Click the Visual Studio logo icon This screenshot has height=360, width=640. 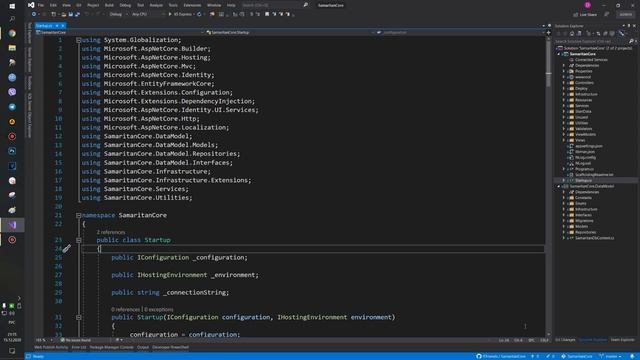pyautogui.click(x=31, y=5)
